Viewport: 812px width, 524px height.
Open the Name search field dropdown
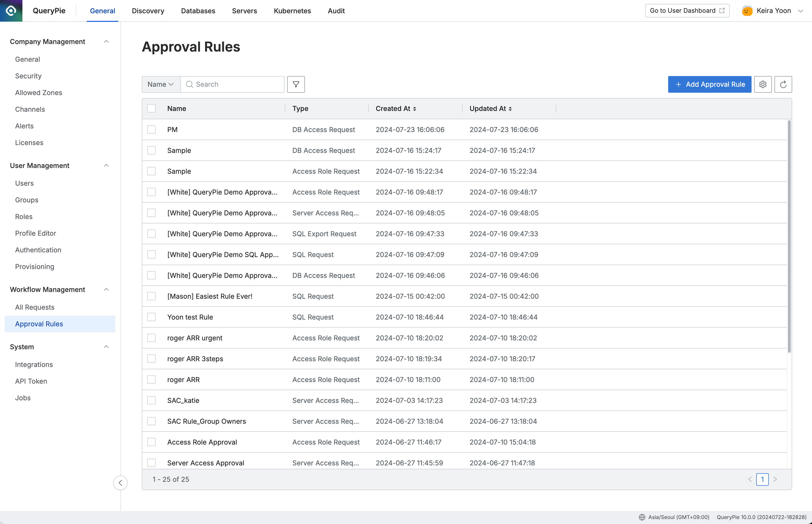(x=161, y=84)
